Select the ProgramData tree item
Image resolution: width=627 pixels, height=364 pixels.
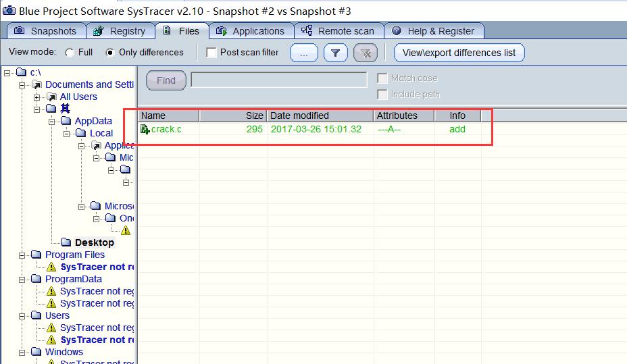(x=73, y=279)
